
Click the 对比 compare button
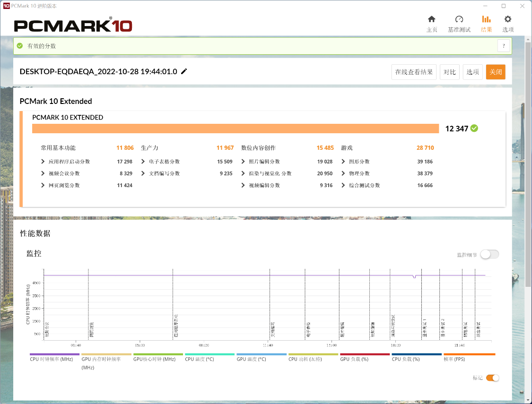click(450, 72)
